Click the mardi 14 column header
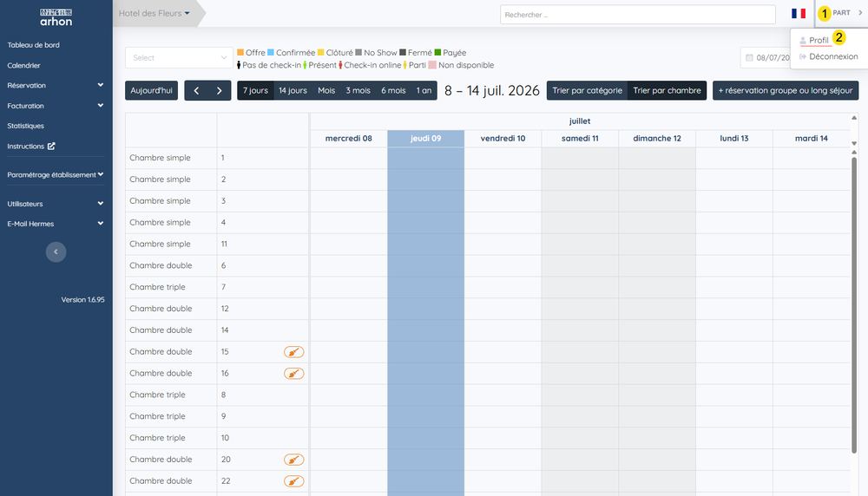This screenshot has width=868, height=496. click(811, 138)
